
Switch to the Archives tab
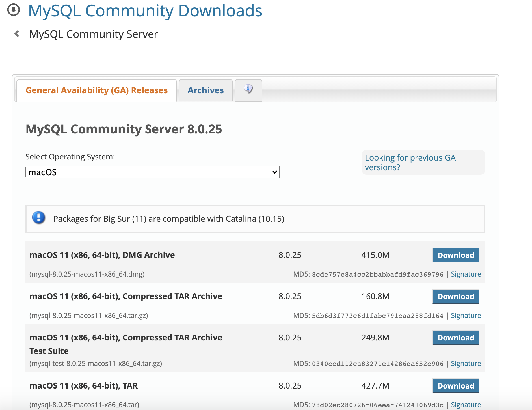pyautogui.click(x=206, y=90)
